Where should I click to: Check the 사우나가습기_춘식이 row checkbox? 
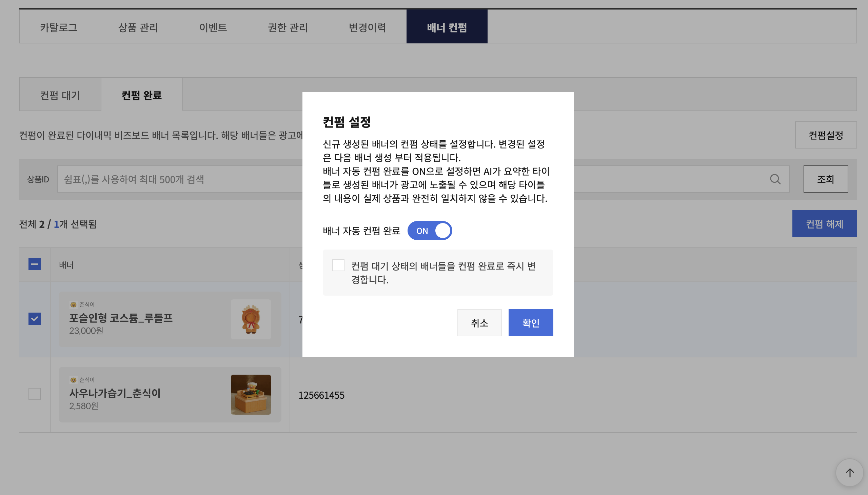[x=34, y=394]
